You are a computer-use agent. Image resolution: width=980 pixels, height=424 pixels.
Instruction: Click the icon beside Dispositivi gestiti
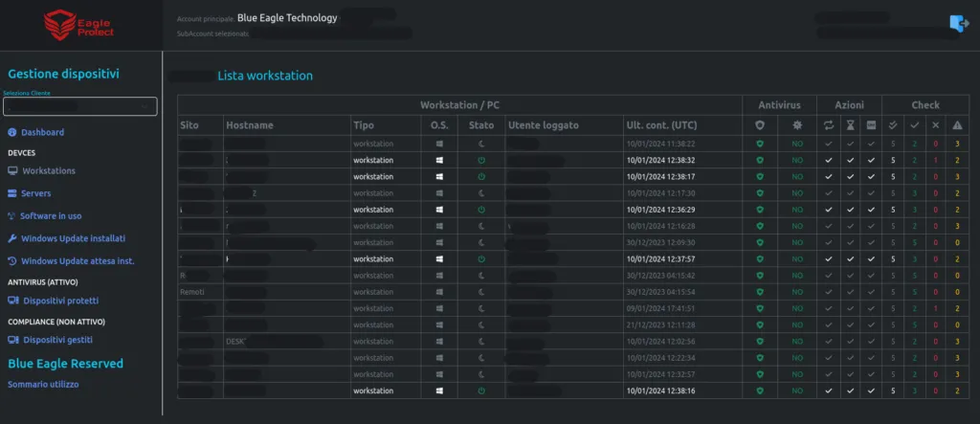click(13, 340)
